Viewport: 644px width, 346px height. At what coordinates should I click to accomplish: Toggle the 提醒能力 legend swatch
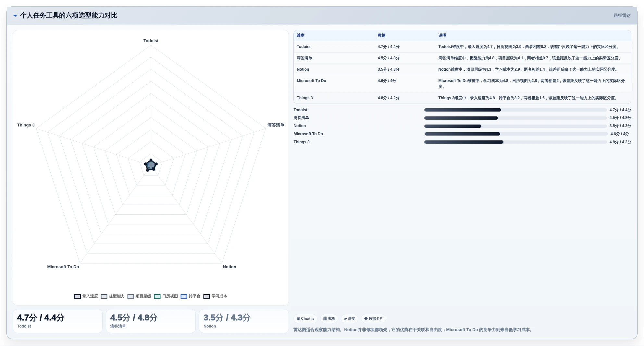tap(104, 296)
